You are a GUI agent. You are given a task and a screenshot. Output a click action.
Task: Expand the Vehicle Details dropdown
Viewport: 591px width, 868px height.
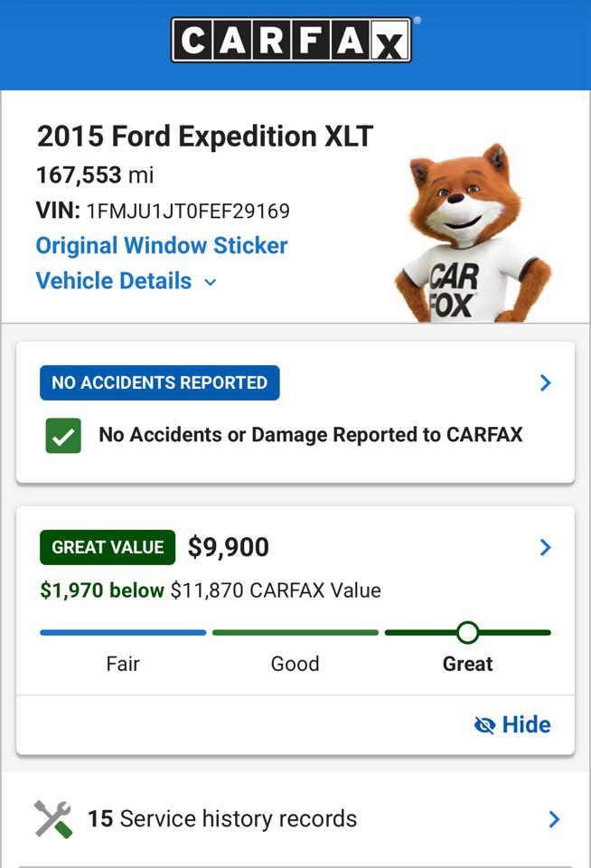[114, 281]
